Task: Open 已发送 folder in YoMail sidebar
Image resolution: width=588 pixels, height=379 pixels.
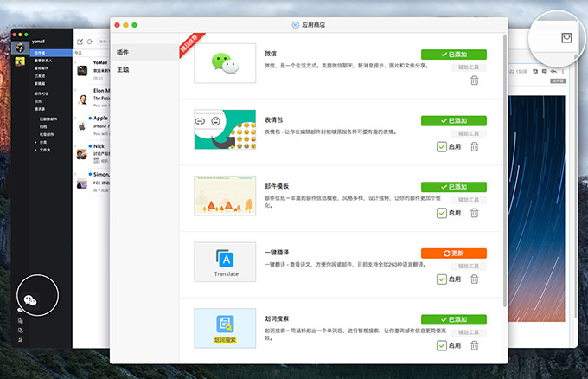Action: pos(40,76)
